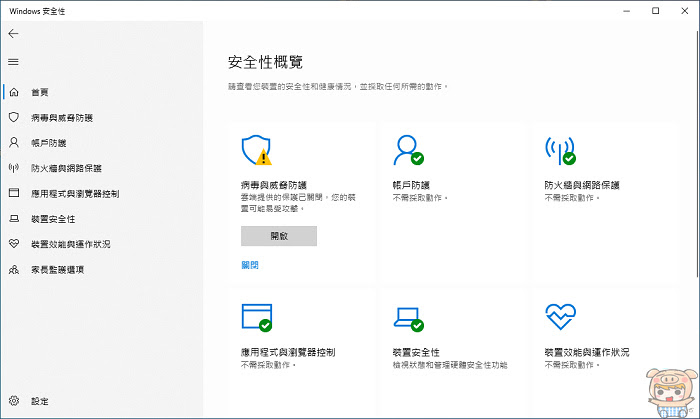Open the 應用程式與瀏覽器控制 card title
The width and height of the screenshot is (700, 419).
click(x=288, y=352)
